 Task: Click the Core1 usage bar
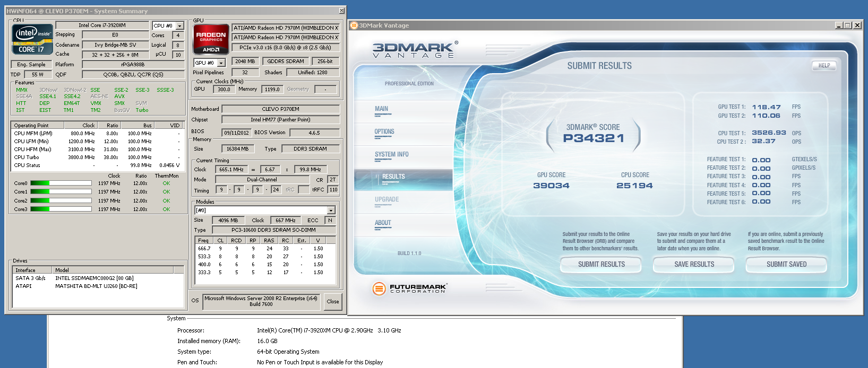[61, 192]
